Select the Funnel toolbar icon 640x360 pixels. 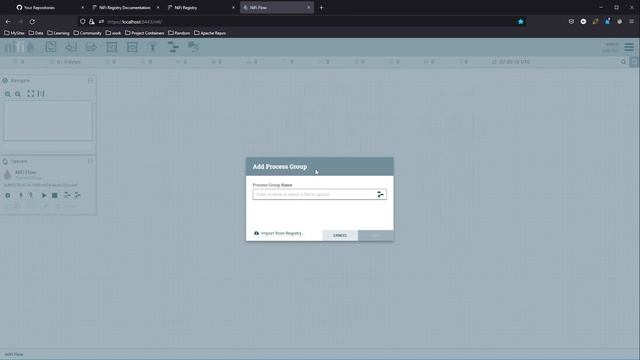[x=153, y=47]
